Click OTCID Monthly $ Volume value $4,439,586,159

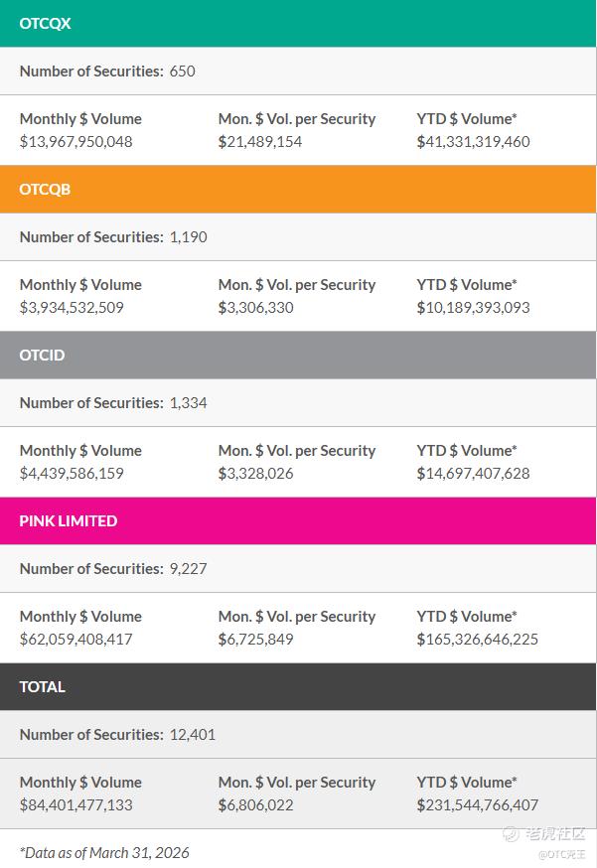click(x=72, y=473)
